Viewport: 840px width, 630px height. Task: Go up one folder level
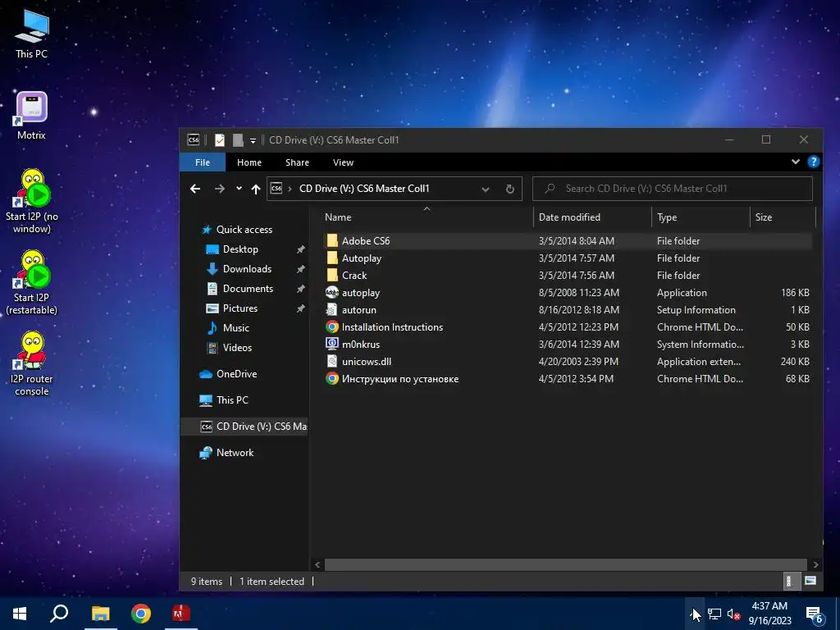coord(256,189)
